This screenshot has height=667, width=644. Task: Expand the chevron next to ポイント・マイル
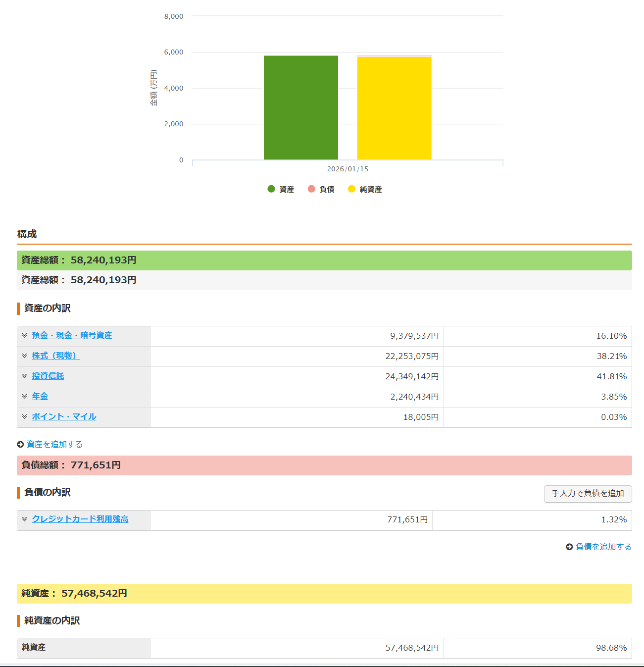pyautogui.click(x=24, y=416)
